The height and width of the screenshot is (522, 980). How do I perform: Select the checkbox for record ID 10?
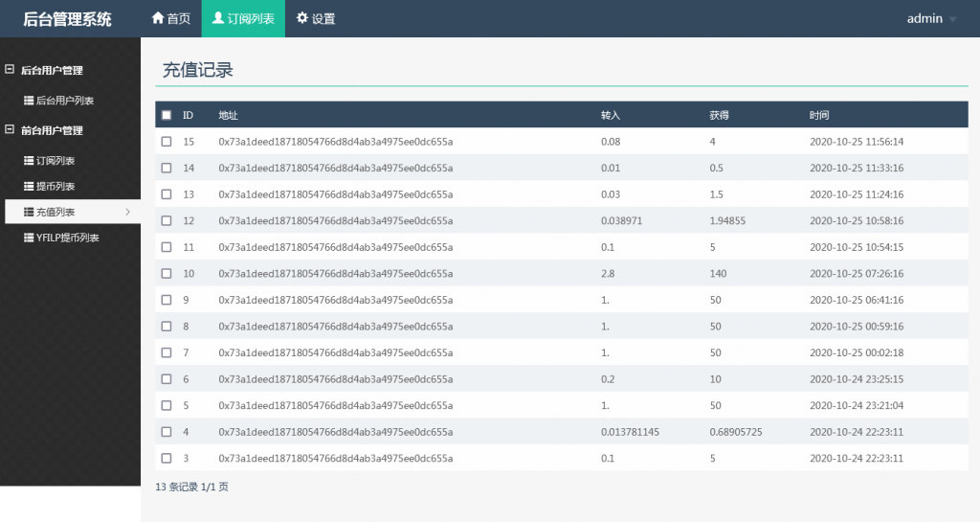click(167, 274)
